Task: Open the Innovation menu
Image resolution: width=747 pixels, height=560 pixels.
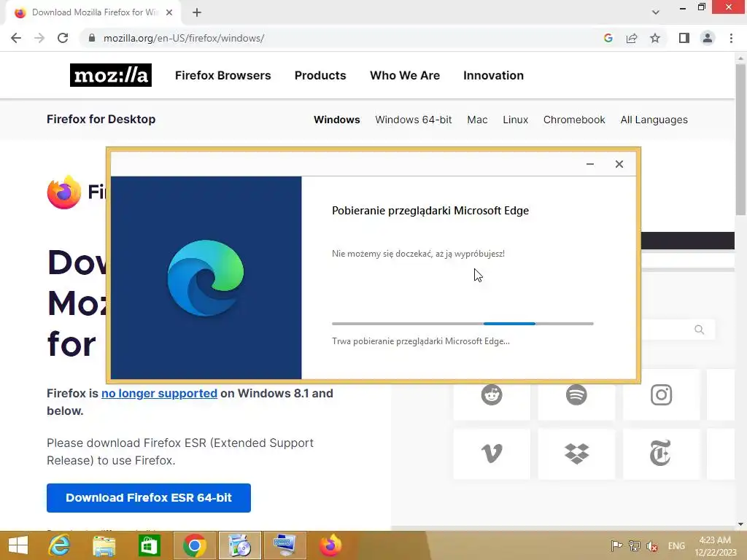Action: (x=494, y=75)
